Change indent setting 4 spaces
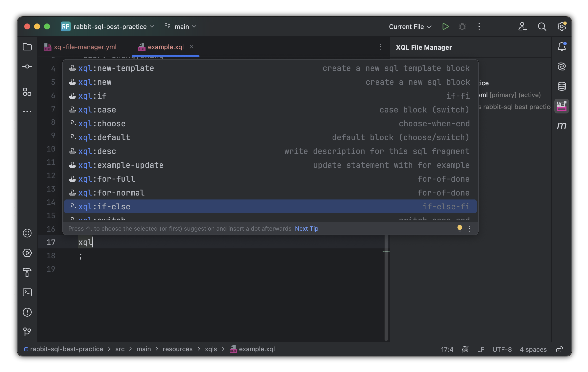Viewport: 588px width, 372px height. pyautogui.click(x=533, y=349)
